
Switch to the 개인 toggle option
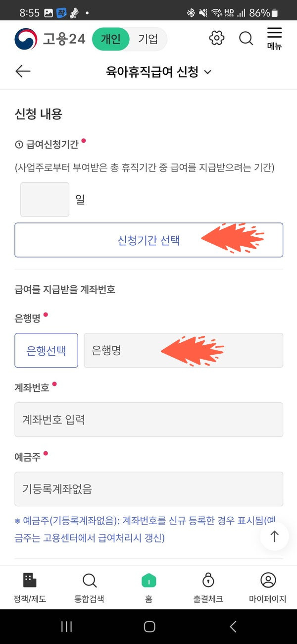[x=111, y=39]
